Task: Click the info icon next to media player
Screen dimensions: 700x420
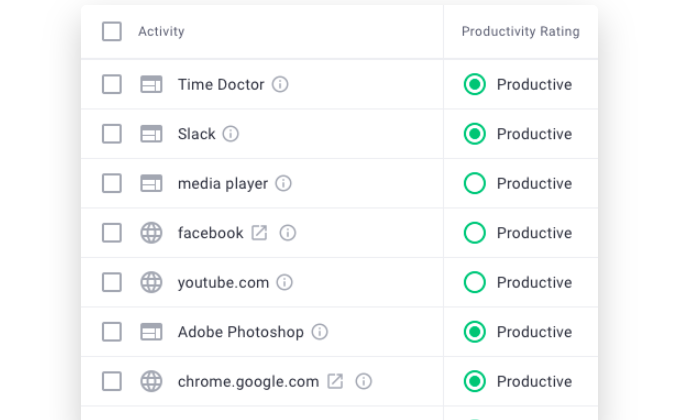Action: coord(283,183)
